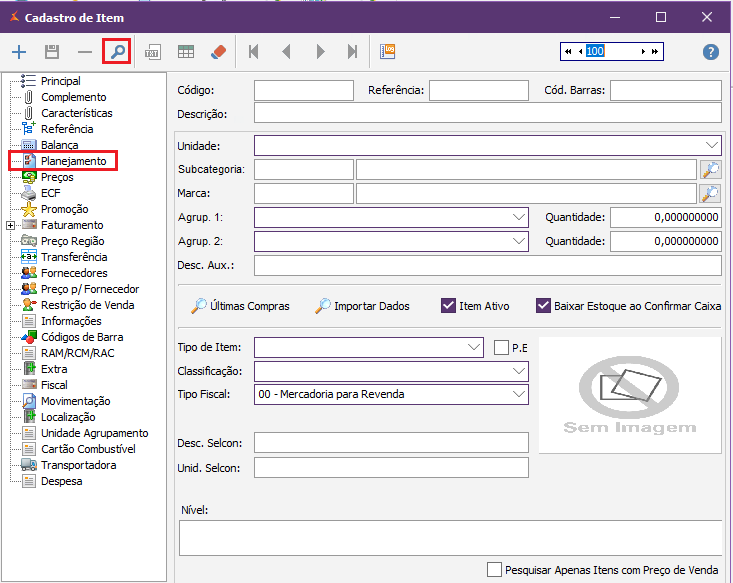The height and width of the screenshot is (583, 733).
Task: Open the Tipo Fiscal dropdown
Action: 518,394
